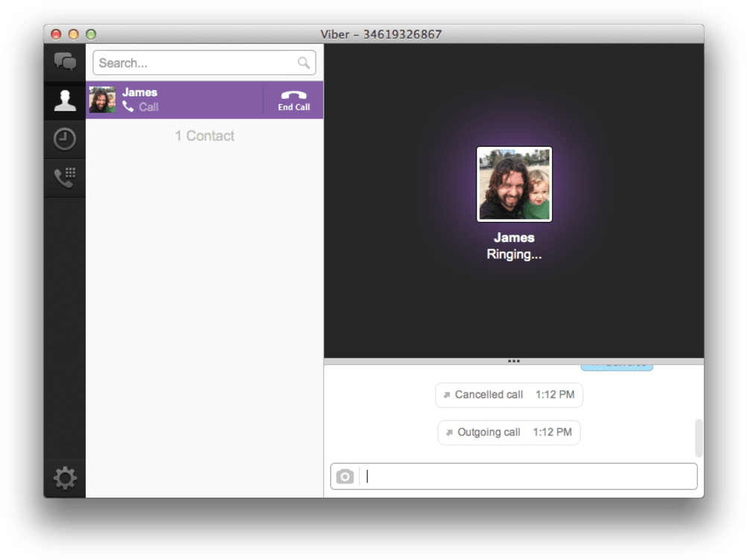Click the chat history scrollbar
Screen dimensions: 747x560
(x=699, y=438)
